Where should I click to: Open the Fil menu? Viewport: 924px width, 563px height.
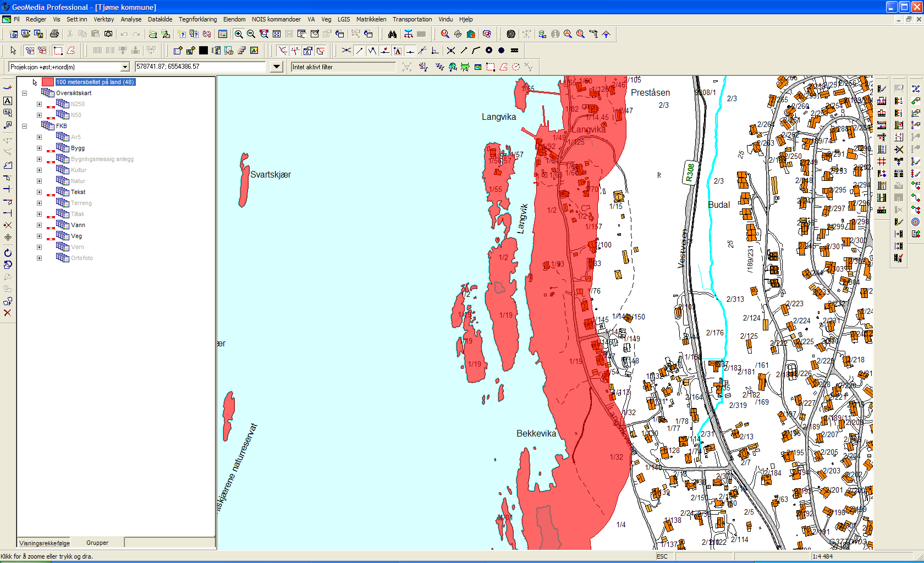[16, 19]
